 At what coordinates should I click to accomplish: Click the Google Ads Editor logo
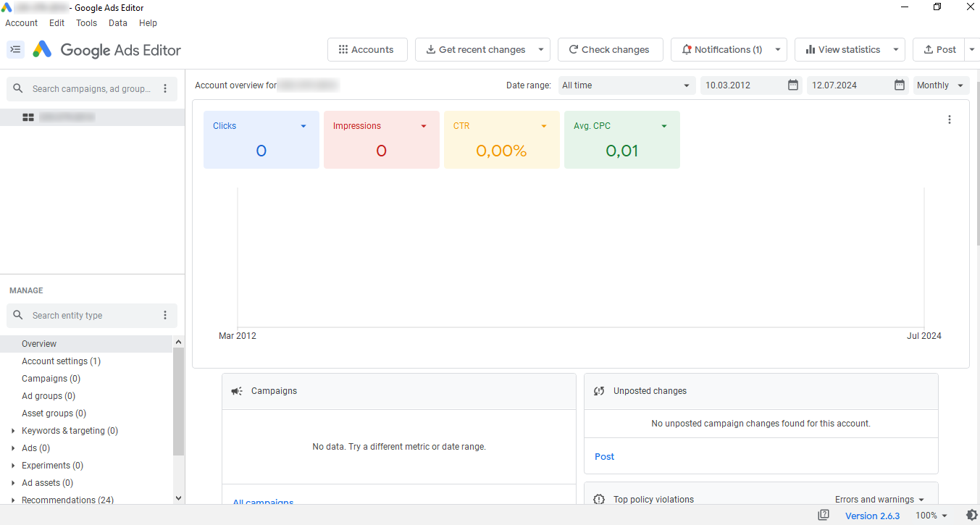tap(106, 50)
